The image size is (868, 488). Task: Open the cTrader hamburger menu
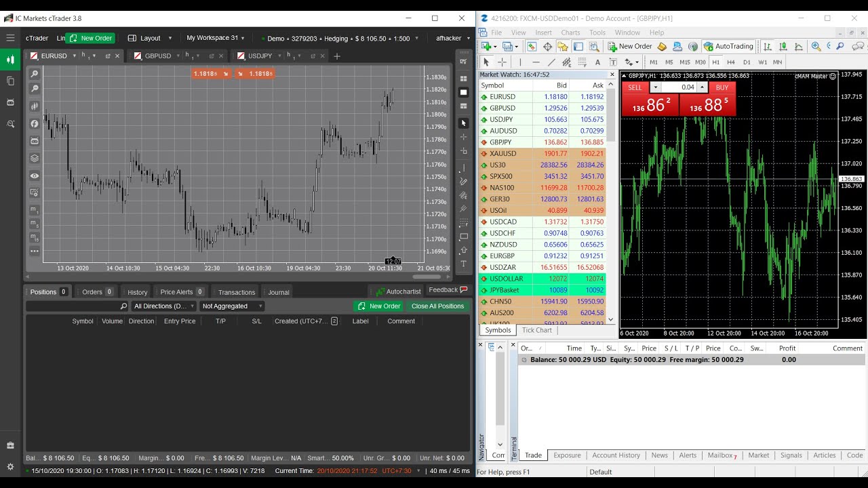click(x=10, y=38)
